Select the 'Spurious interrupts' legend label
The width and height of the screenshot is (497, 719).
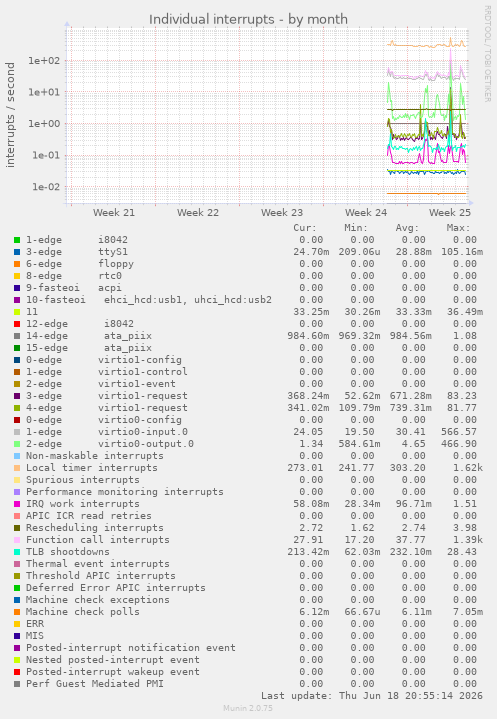pyautogui.click(x=83, y=480)
